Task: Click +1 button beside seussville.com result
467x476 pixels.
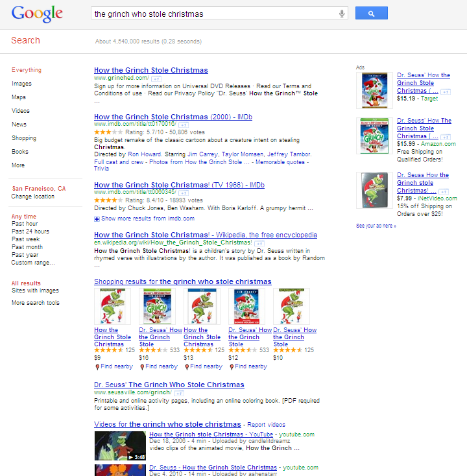Action: [x=179, y=394]
